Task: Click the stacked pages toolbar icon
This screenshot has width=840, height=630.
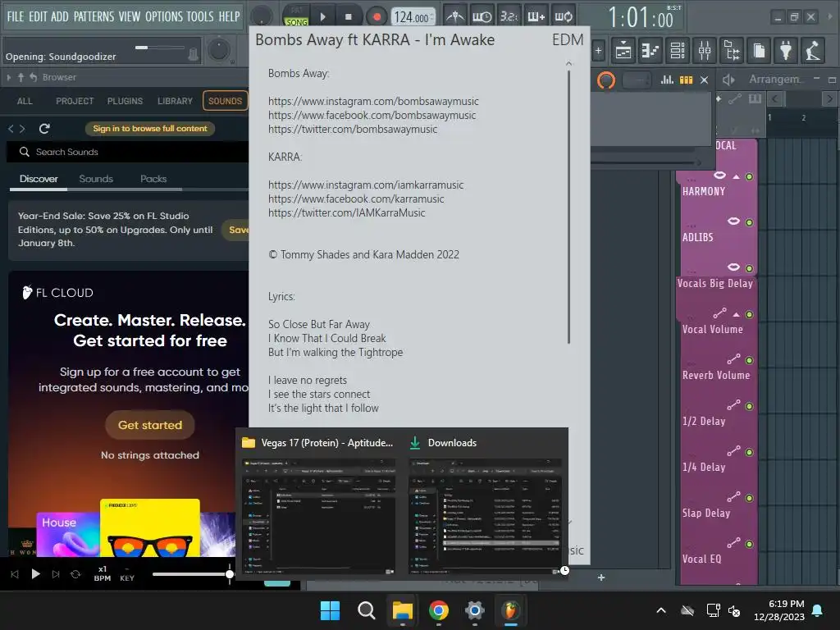Action: coord(759,51)
